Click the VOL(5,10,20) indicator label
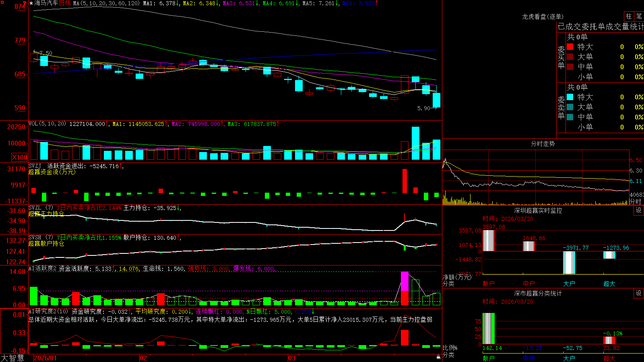This screenshot has height=362, width=644. 47,124
